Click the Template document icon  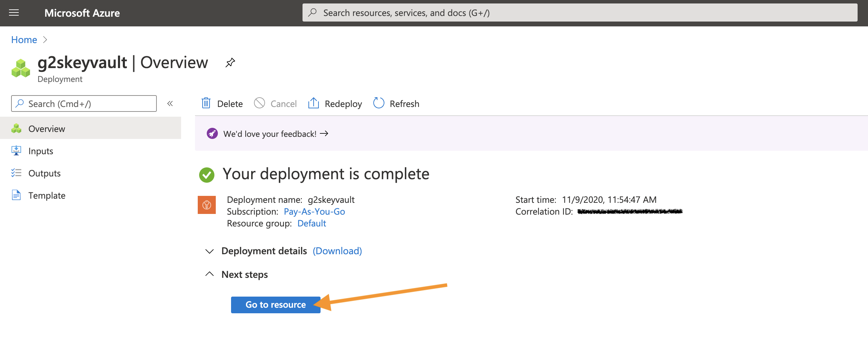(16, 195)
